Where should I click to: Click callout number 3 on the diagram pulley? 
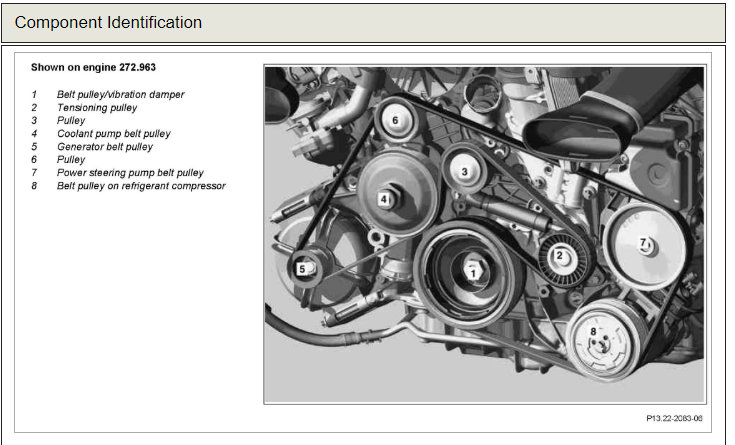464,172
